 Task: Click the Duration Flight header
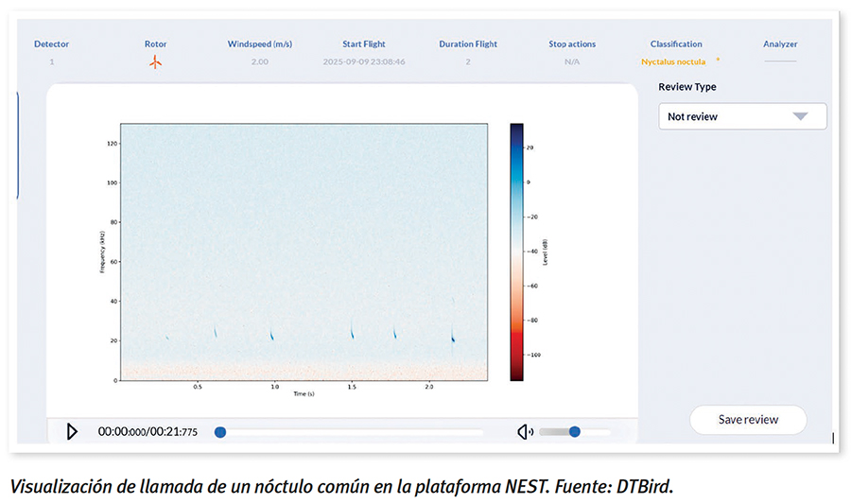pos(468,43)
